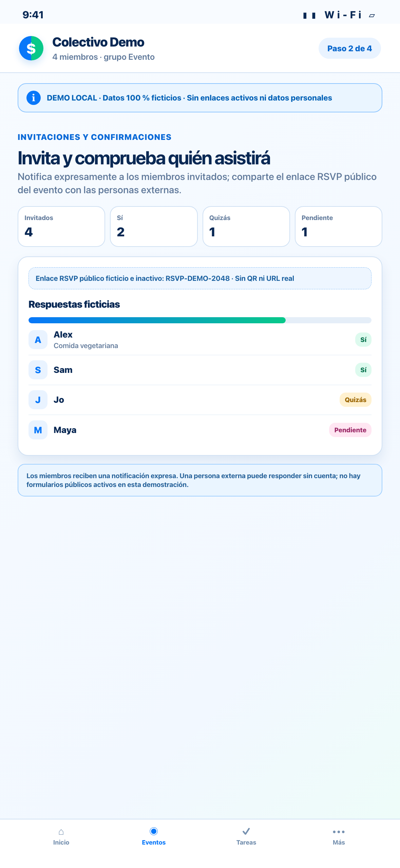Select the Invitados count card
Viewport: 400px width, 868px height.
pyautogui.click(x=61, y=227)
